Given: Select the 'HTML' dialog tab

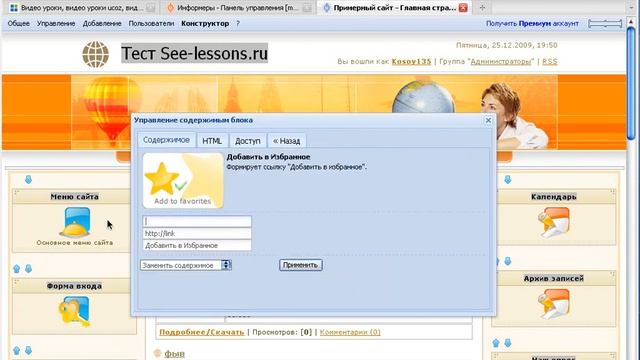Looking at the screenshot, I should point(212,141).
